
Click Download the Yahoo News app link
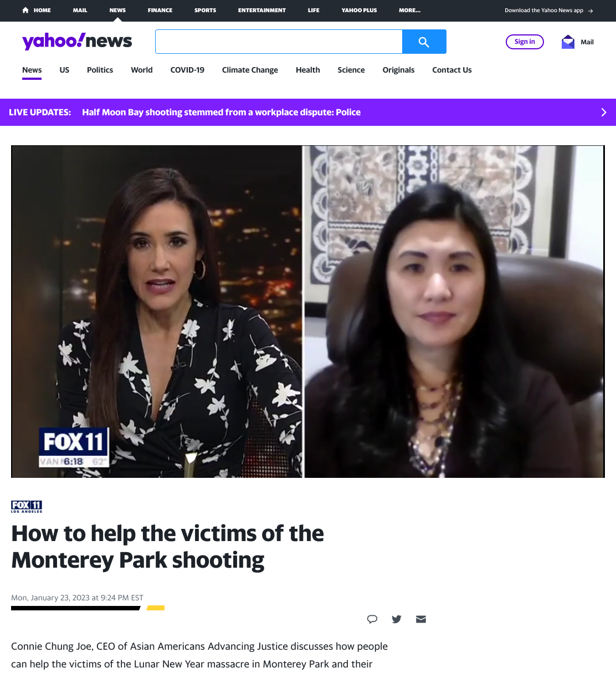pyautogui.click(x=543, y=11)
